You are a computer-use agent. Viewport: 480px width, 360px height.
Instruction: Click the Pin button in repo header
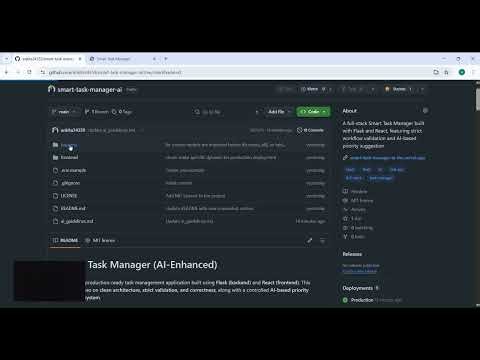[x=286, y=89]
